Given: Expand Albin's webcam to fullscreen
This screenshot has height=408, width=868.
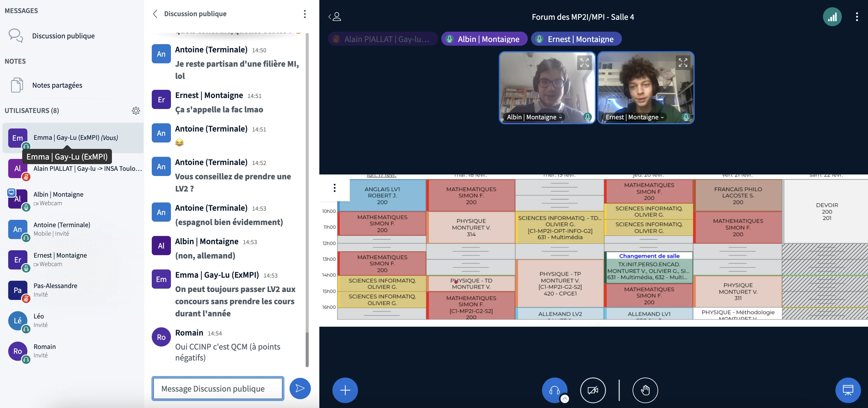Looking at the screenshot, I should coord(584,63).
